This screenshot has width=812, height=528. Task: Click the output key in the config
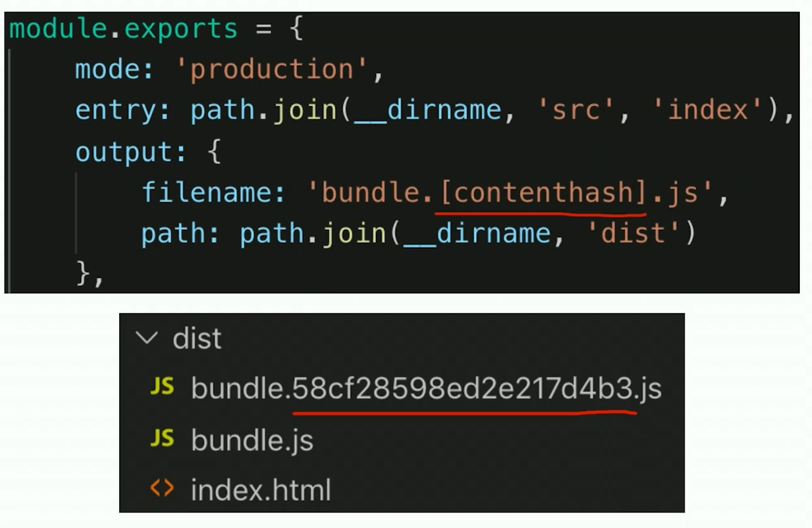[x=124, y=151]
